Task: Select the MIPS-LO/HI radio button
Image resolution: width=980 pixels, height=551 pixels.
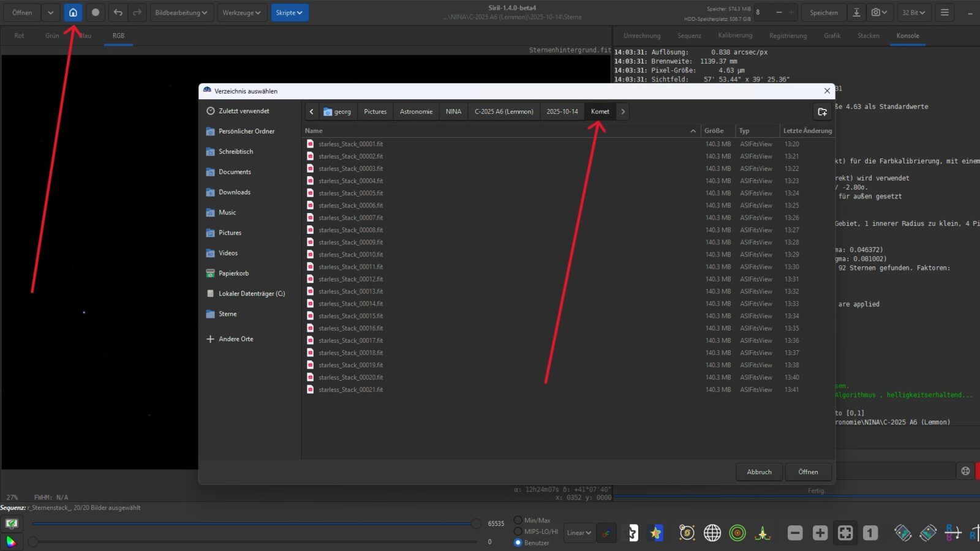Action: tap(518, 531)
